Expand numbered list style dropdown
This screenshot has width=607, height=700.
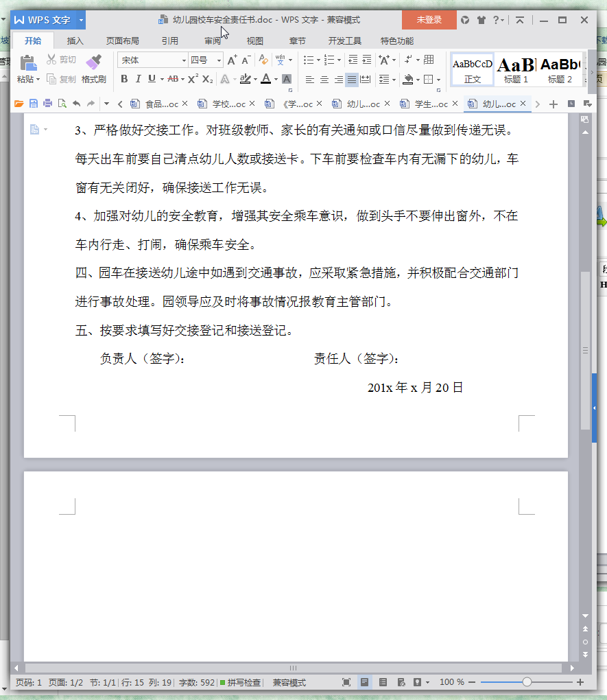[340, 60]
